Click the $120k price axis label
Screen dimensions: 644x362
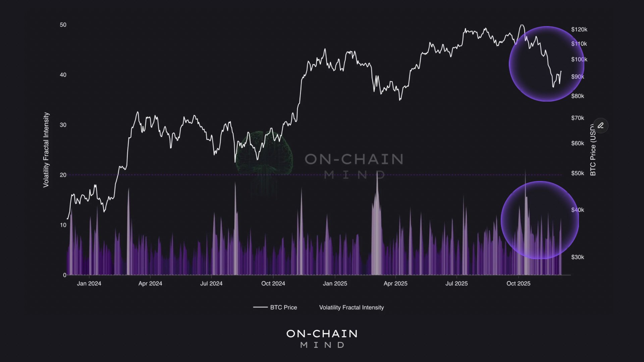579,29
